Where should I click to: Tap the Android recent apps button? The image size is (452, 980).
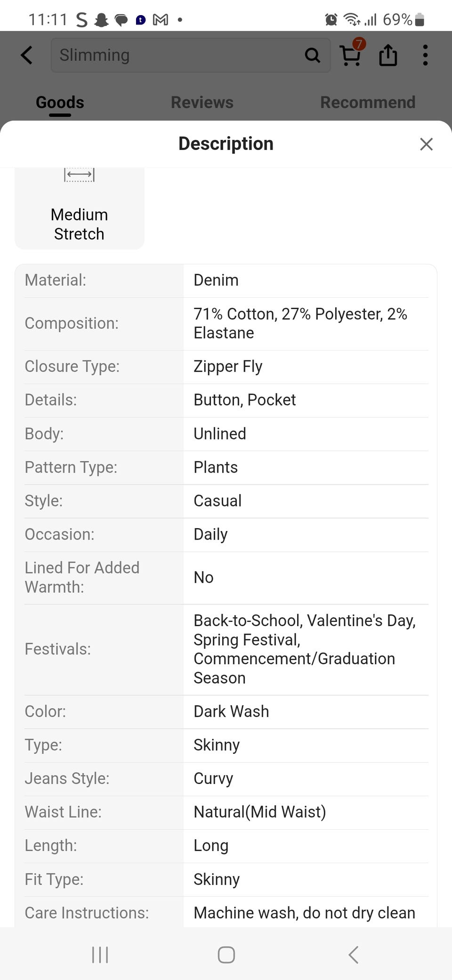tap(100, 955)
